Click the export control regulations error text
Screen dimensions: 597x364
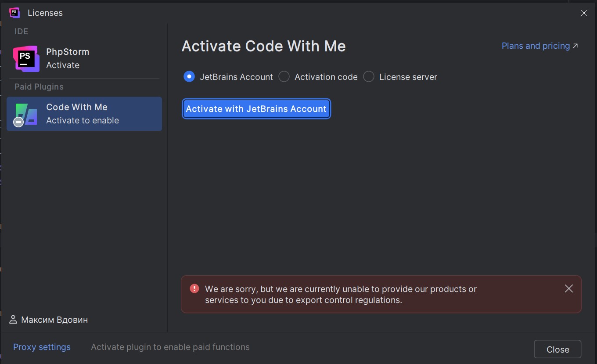coord(341,295)
